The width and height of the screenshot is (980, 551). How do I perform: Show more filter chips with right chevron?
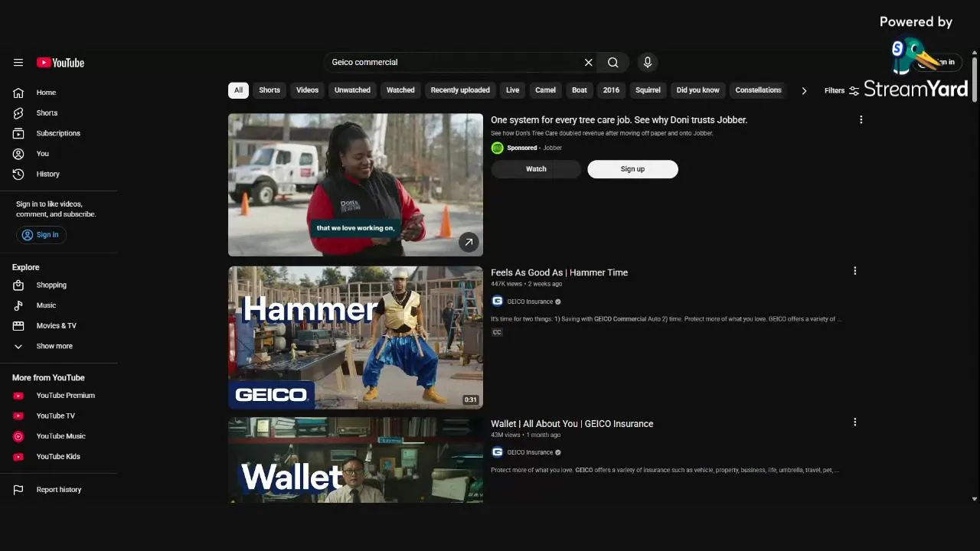[x=804, y=90]
